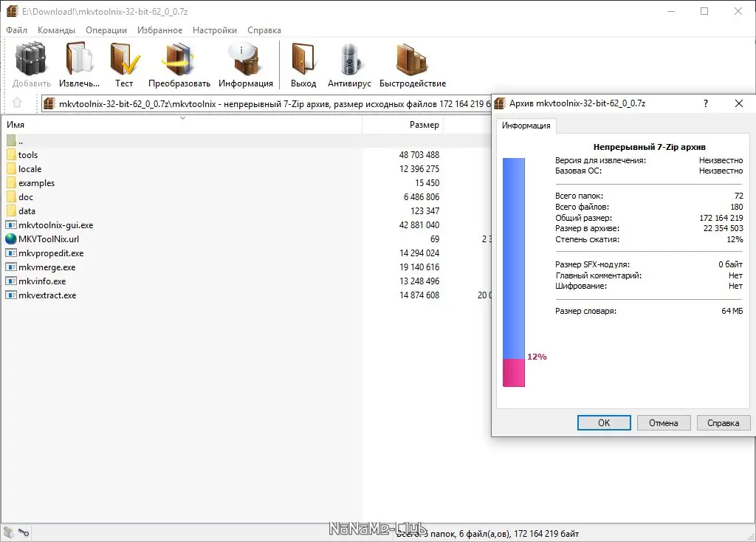756x542 pixels.
Task: Click the 48 703 488 size value
Action: (x=419, y=155)
